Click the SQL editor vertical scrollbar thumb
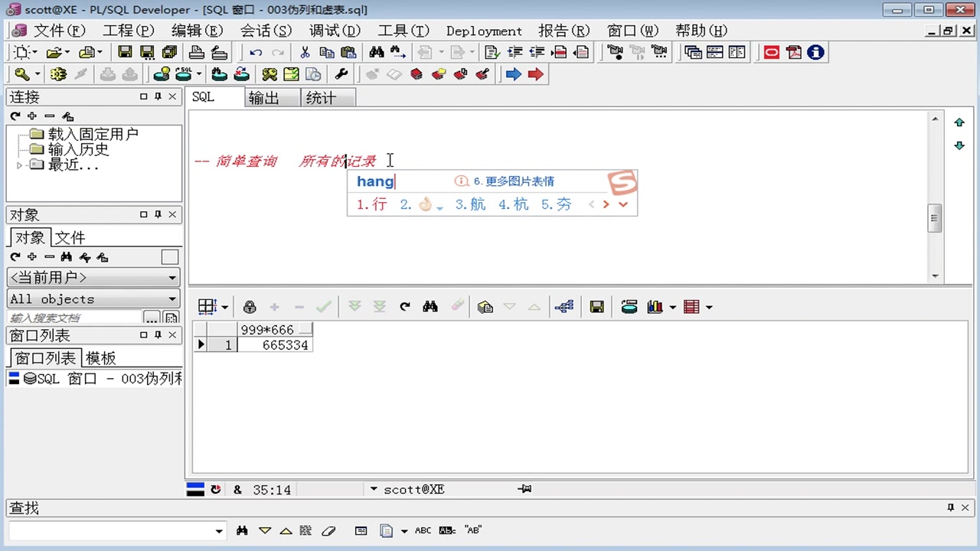Screen dimensions: 980x551 [935, 218]
